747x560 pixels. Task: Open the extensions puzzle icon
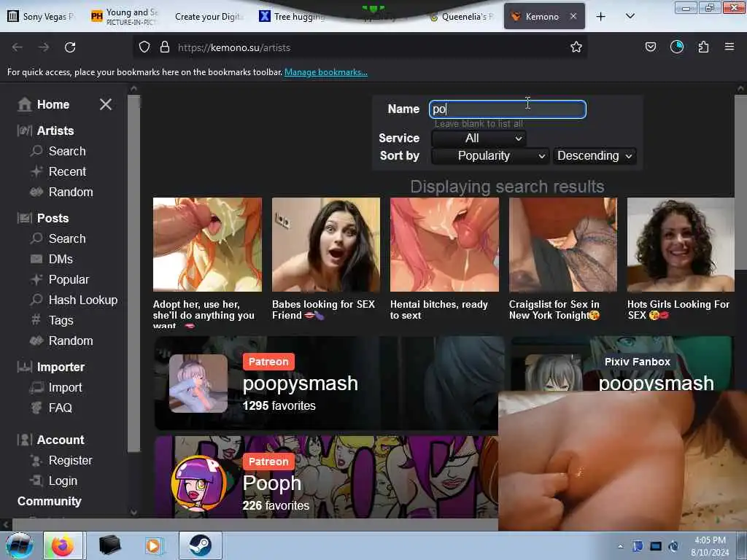click(703, 47)
